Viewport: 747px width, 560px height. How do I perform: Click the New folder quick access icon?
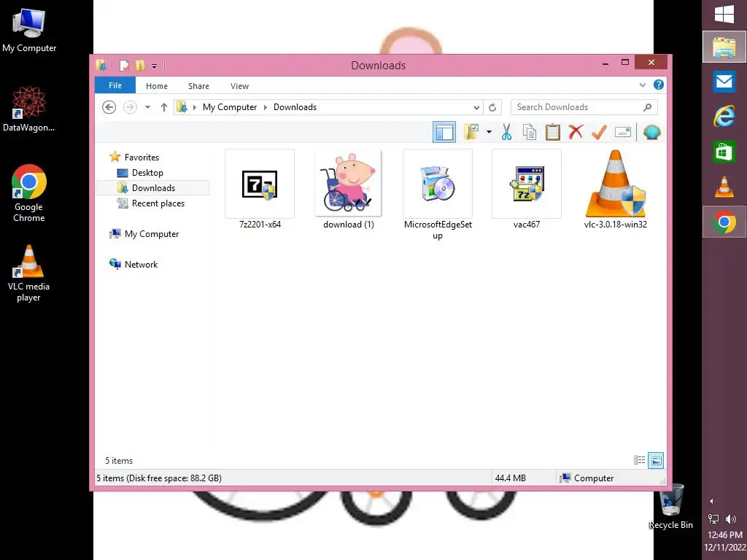[140, 65]
